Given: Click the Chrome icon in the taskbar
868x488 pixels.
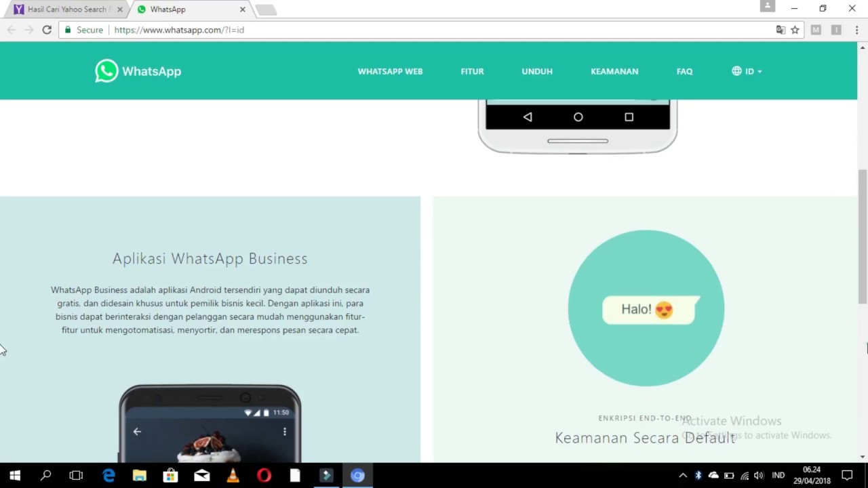Looking at the screenshot, I should pos(357,475).
